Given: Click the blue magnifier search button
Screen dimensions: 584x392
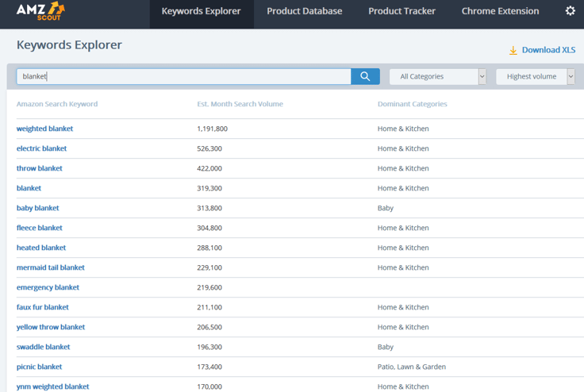Looking at the screenshot, I should coord(365,76).
